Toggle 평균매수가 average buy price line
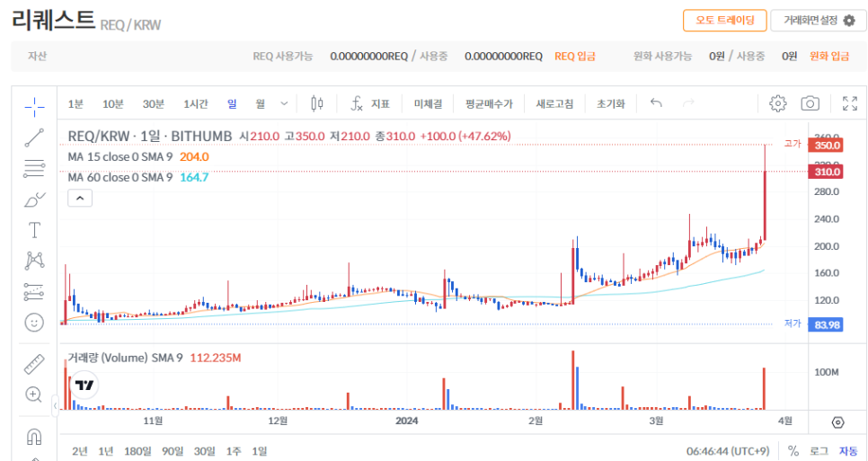The image size is (868, 461). [490, 104]
